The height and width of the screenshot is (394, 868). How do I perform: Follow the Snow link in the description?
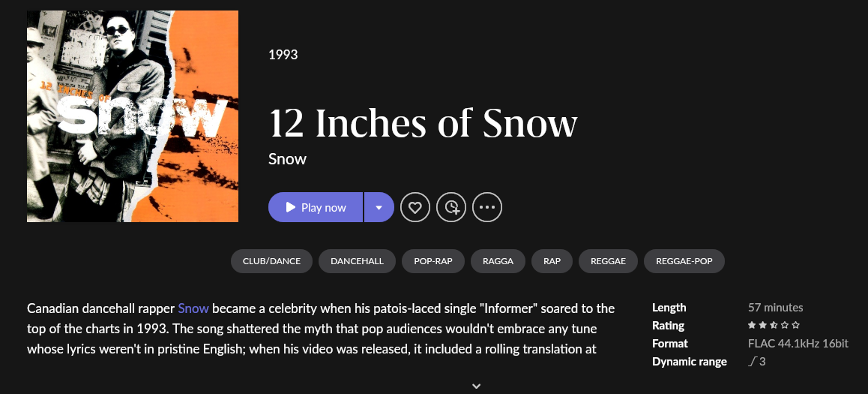pyautogui.click(x=193, y=308)
